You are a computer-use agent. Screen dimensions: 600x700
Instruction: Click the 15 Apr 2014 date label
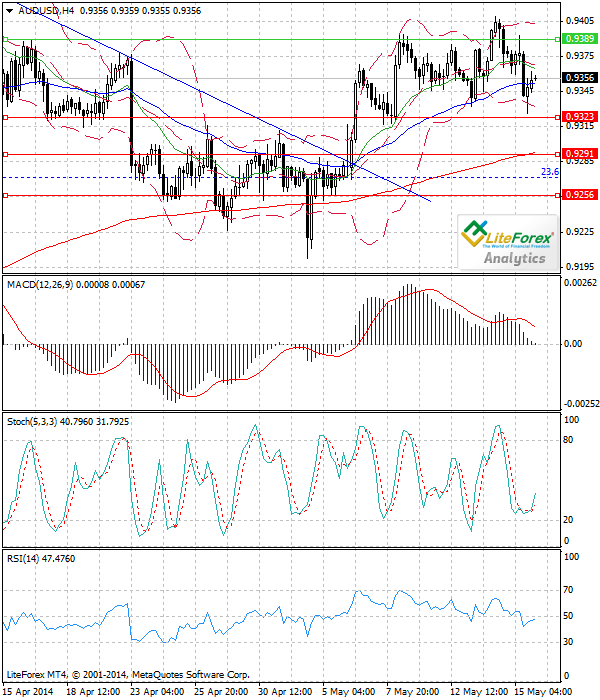click(x=27, y=691)
